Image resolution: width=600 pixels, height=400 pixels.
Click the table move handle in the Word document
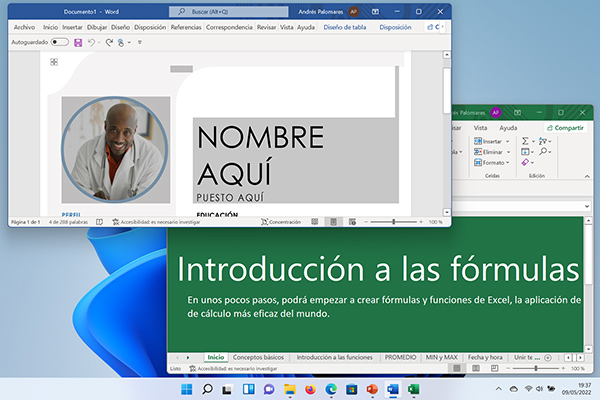click(x=54, y=62)
